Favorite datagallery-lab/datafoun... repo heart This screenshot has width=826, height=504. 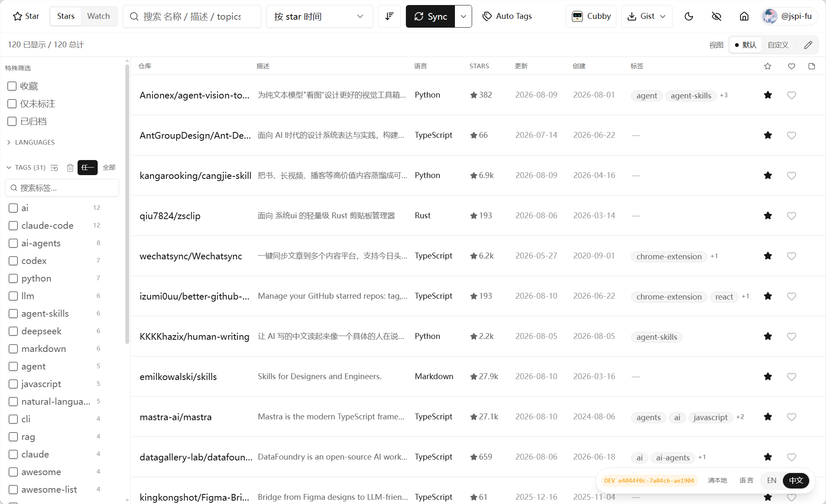[x=792, y=457]
